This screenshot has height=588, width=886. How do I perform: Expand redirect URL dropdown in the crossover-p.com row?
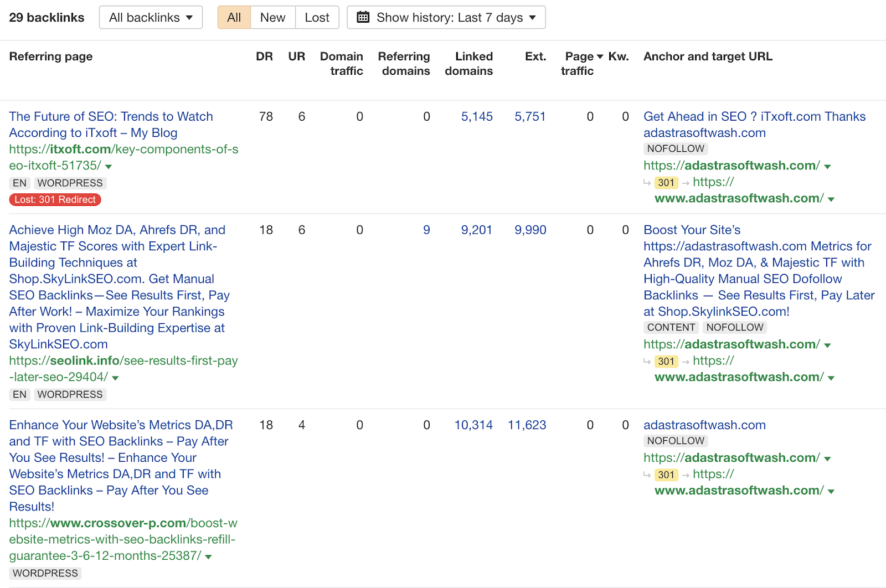pos(831,492)
